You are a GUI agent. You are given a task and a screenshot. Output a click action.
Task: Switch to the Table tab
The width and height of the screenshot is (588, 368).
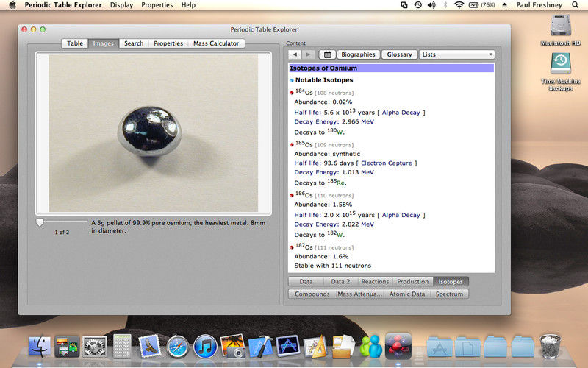75,43
